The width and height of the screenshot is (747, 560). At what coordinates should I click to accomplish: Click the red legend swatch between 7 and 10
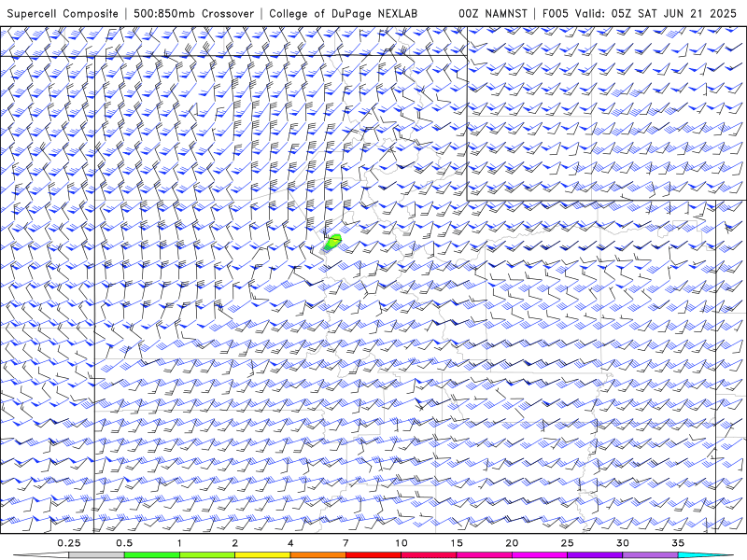(373, 555)
